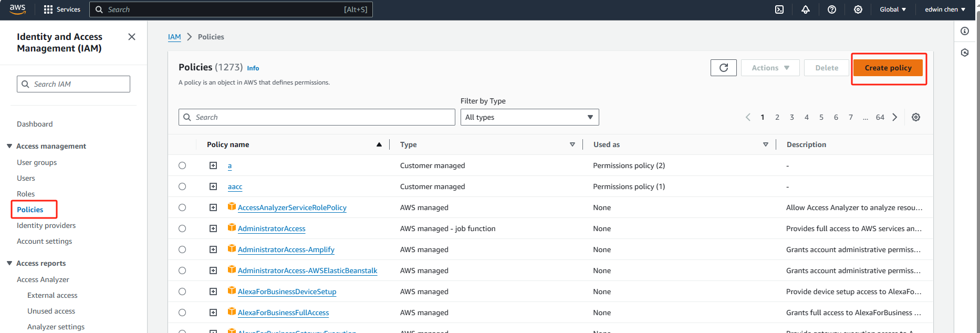Filter the Type column
The width and height of the screenshot is (980, 333).
572,144
